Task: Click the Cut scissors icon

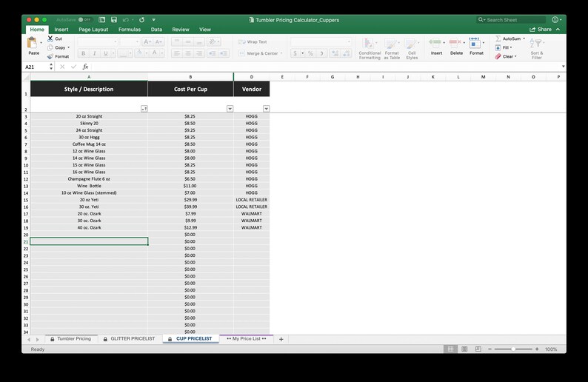Action: coord(50,38)
